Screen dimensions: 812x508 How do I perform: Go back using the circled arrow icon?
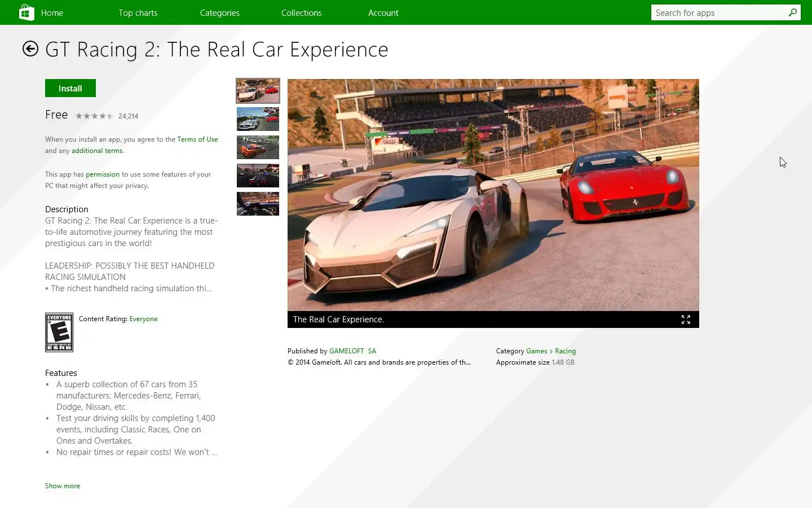point(30,49)
